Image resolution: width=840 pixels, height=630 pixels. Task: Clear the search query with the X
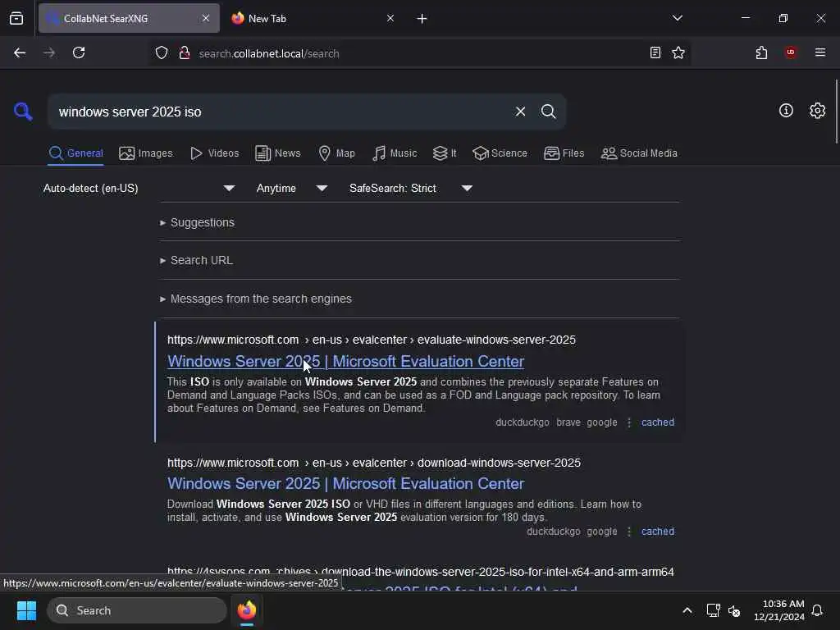tap(520, 112)
